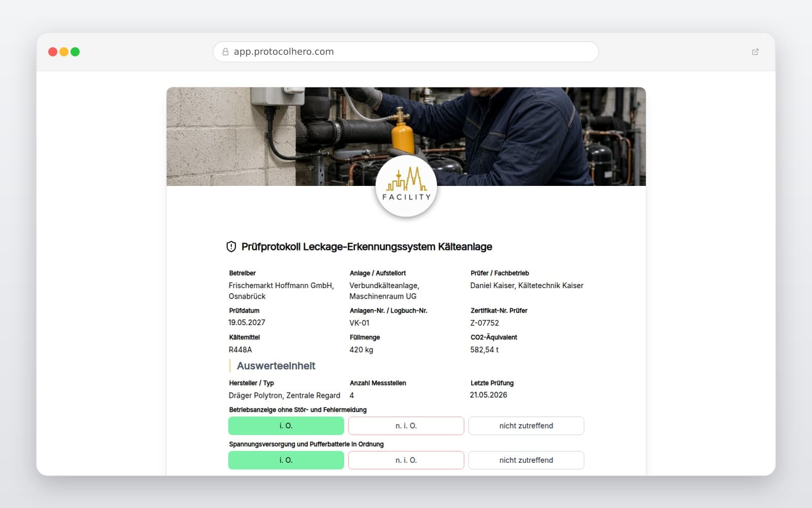The width and height of the screenshot is (812, 508).
Task: Click the lock icon in address bar
Action: [225, 52]
